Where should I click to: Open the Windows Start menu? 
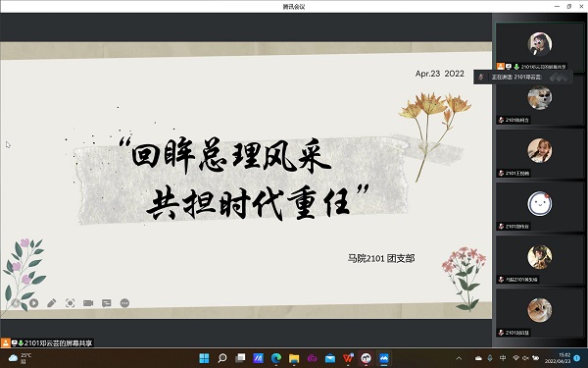pyautogui.click(x=204, y=358)
